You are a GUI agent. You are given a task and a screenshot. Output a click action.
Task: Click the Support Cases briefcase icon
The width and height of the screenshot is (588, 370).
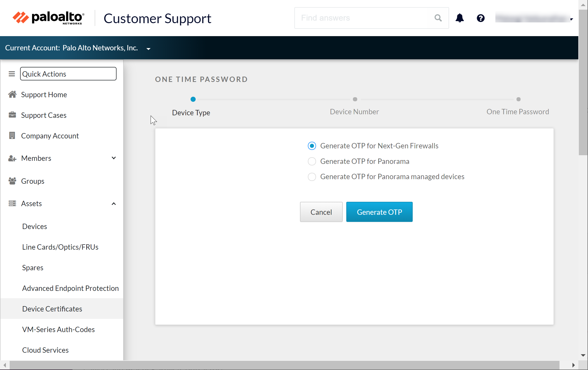(12, 115)
